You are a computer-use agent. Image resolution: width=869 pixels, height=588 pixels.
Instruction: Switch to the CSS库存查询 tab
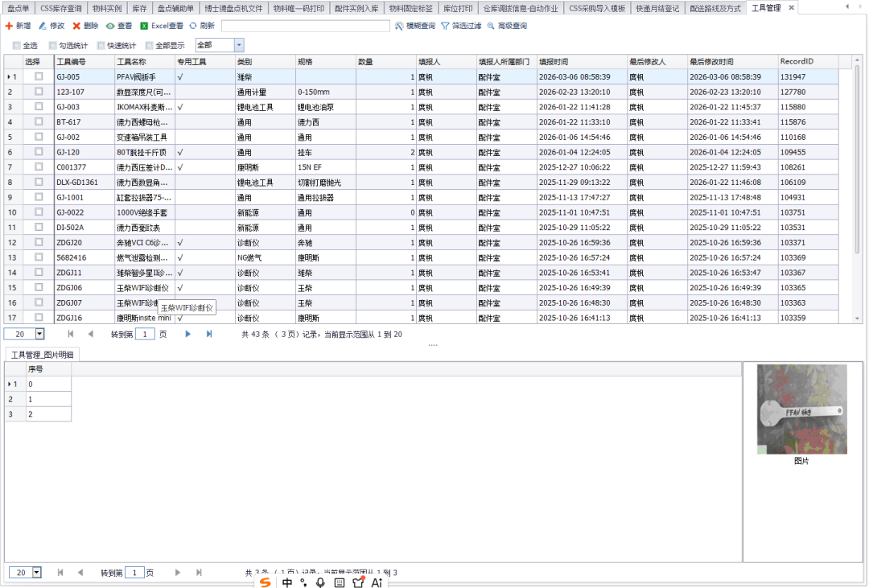coord(61,8)
